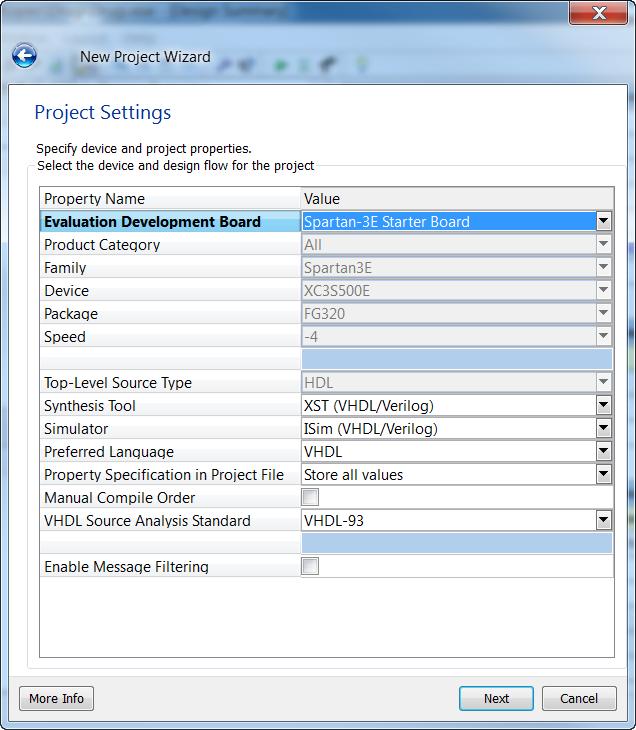The image size is (636, 730).
Task: Click the Synthesis Tool property label
Action: 170,406
